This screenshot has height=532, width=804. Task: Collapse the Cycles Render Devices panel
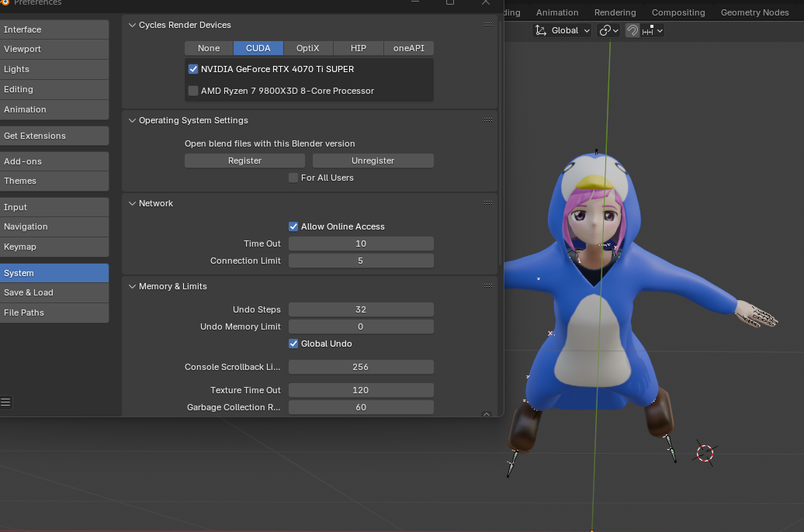tap(131, 26)
